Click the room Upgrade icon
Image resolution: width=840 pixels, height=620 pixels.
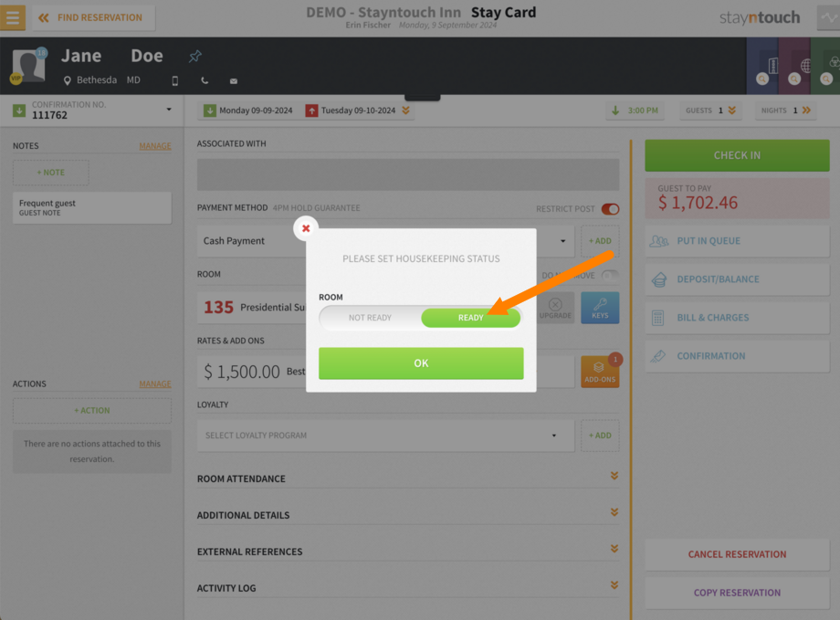tap(555, 308)
